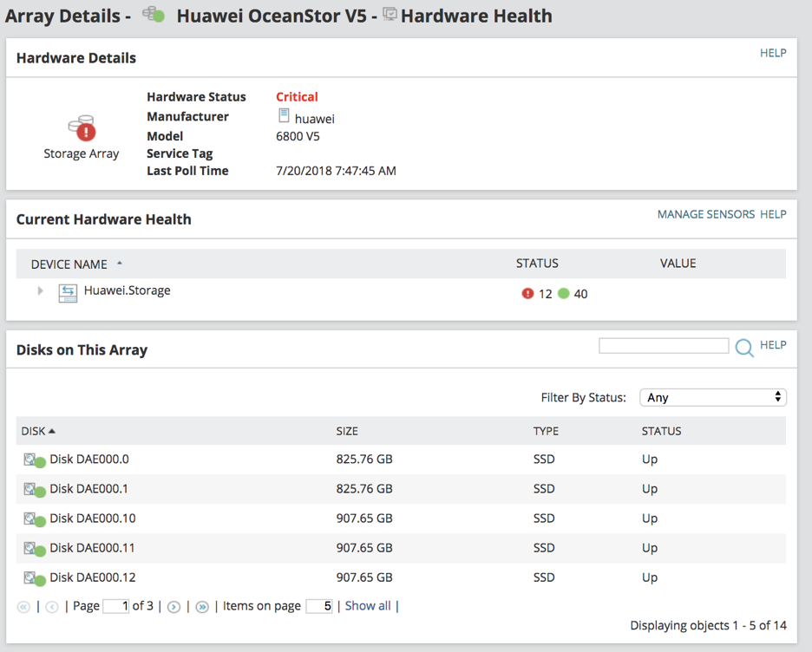
Task: Click the VALUE column header
Action: (678, 264)
